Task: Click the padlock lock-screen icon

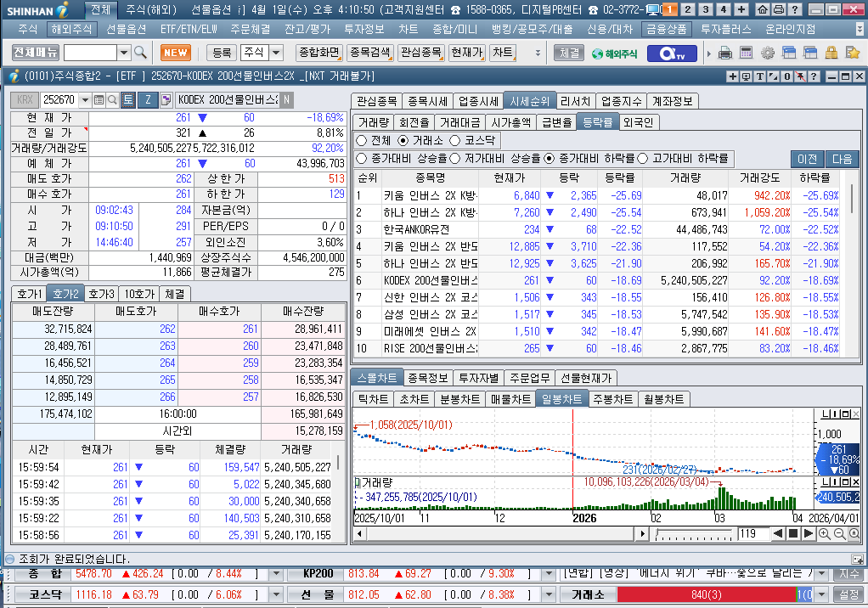Action: 831,53
